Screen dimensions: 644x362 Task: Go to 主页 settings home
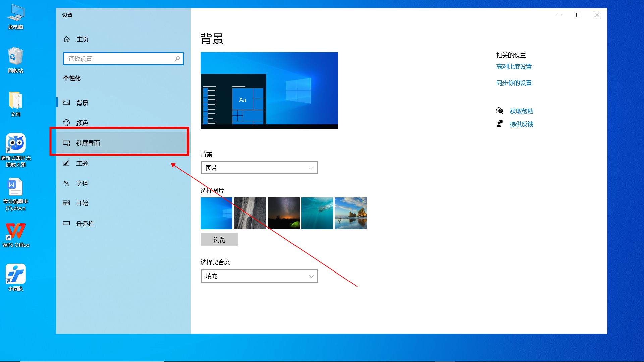[123, 39]
